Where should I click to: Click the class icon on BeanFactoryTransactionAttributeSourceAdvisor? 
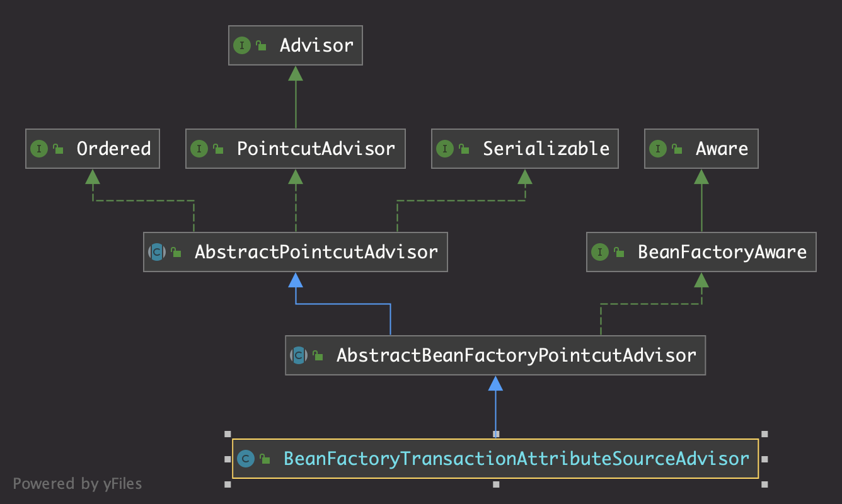pyautogui.click(x=246, y=459)
